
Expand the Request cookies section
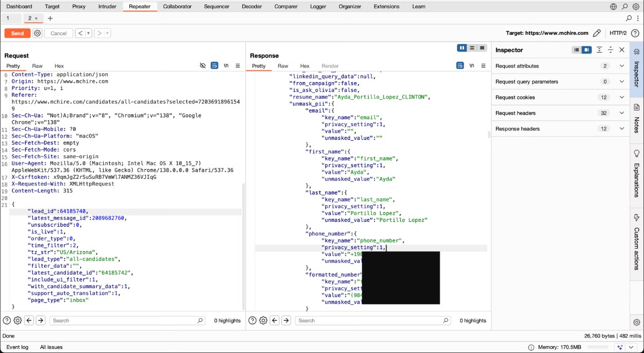[621, 97]
